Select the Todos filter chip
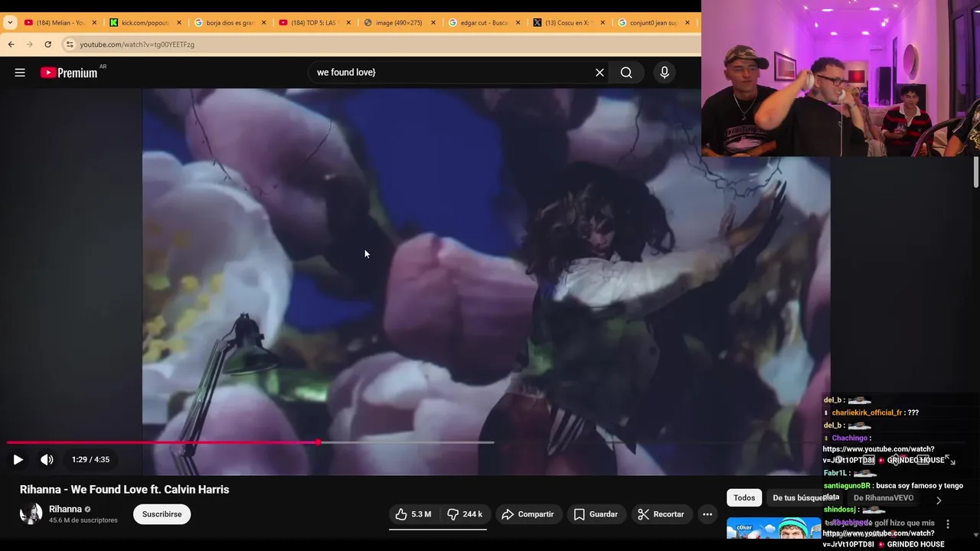The image size is (980, 551). tap(744, 497)
